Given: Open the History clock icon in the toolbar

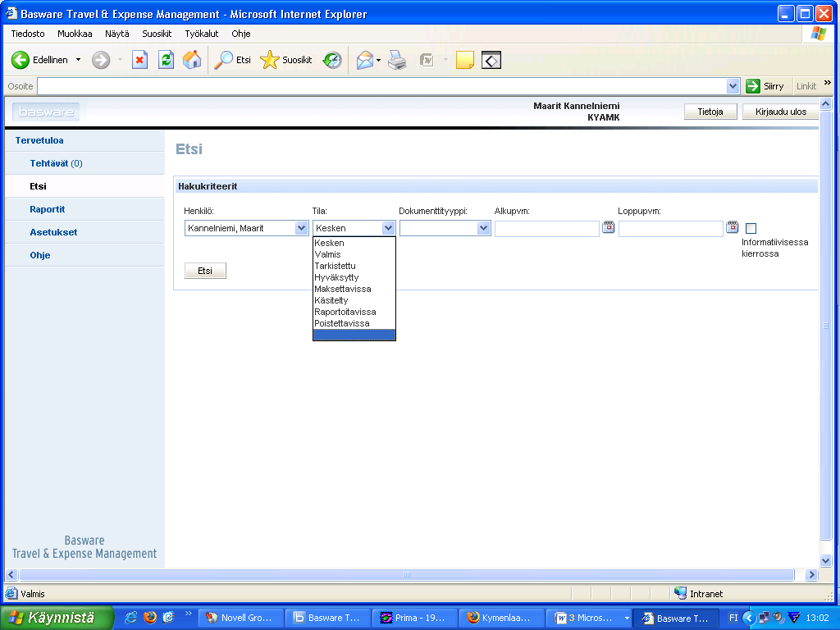Looking at the screenshot, I should [332, 60].
